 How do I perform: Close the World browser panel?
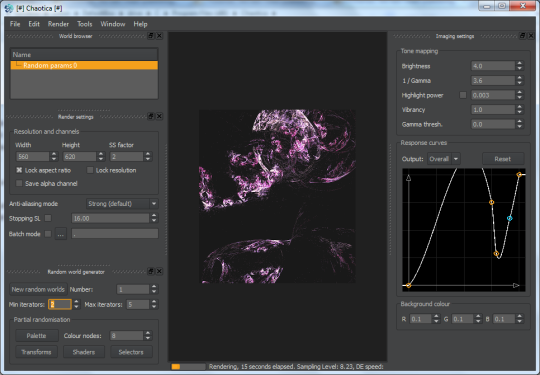click(159, 36)
